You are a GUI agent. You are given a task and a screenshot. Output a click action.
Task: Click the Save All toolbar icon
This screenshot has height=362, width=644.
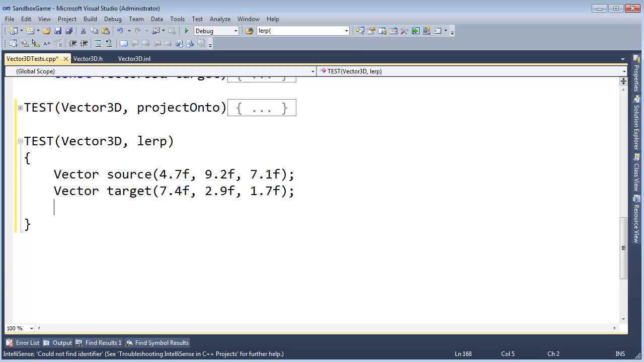[69, 31]
